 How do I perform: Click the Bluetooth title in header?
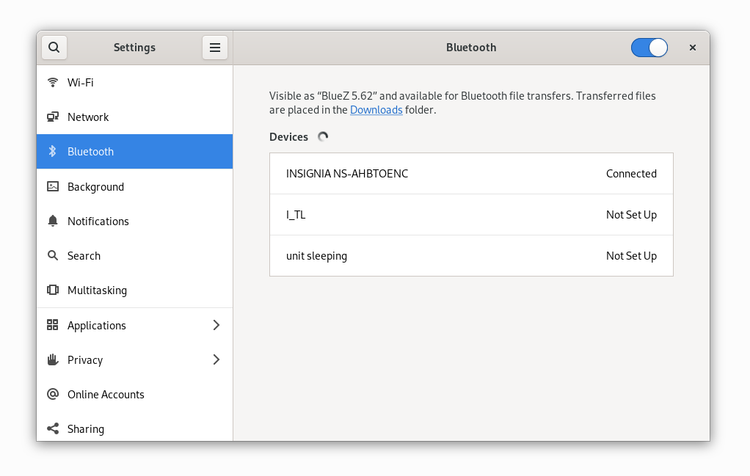tap(471, 47)
